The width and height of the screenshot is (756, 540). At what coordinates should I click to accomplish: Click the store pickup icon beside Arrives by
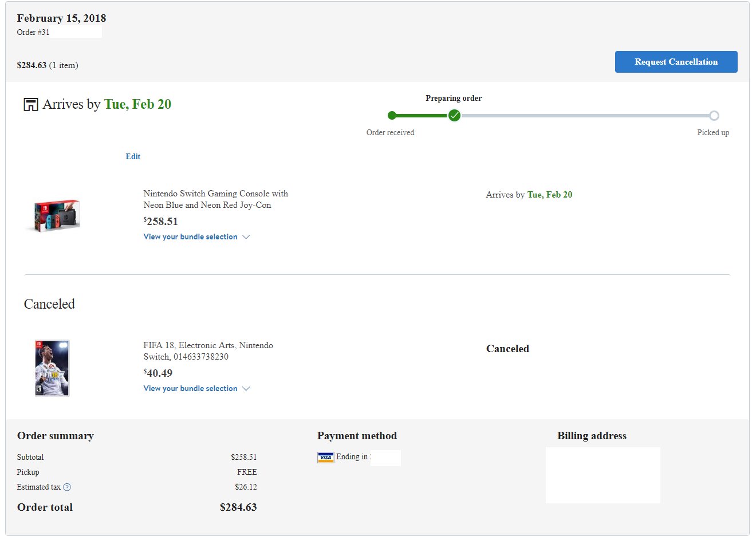tap(30, 104)
